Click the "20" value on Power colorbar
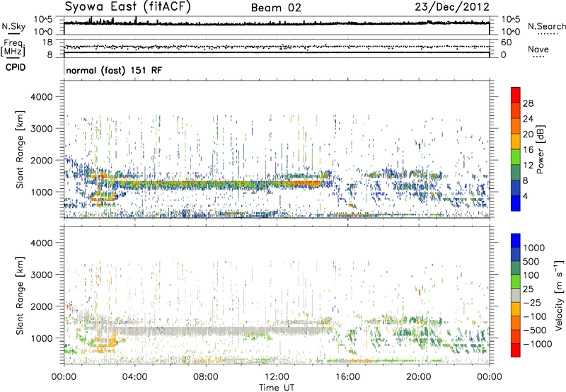Screen dimensions: 566x392 tap(528, 134)
